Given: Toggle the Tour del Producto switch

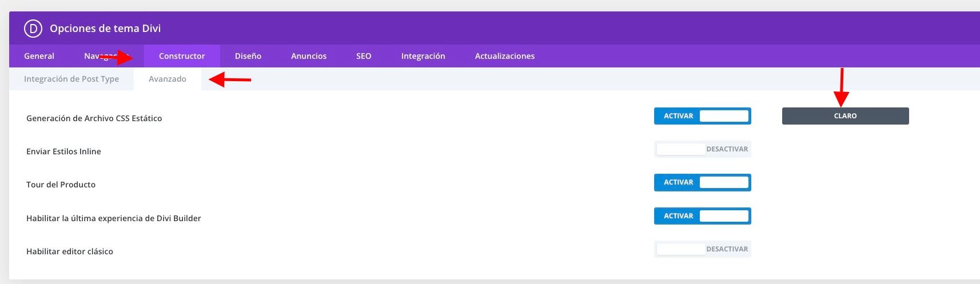Looking at the screenshot, I should (703, 182).
